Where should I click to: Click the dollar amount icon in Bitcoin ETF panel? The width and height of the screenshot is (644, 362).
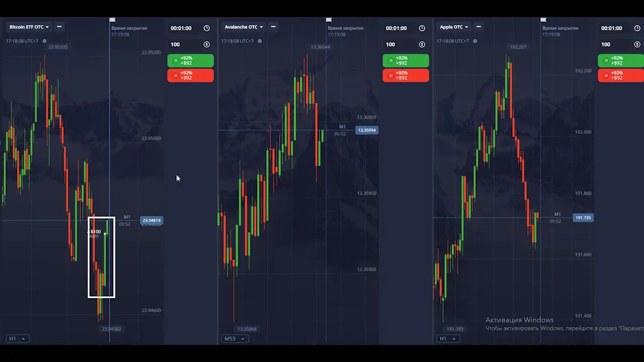(x=207, y=45)
